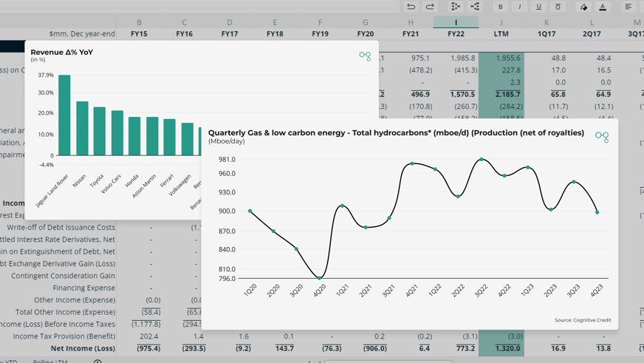Open Quarterly Gas chart share icon
The height and width of the screenshot is (363, 644).
602,137
